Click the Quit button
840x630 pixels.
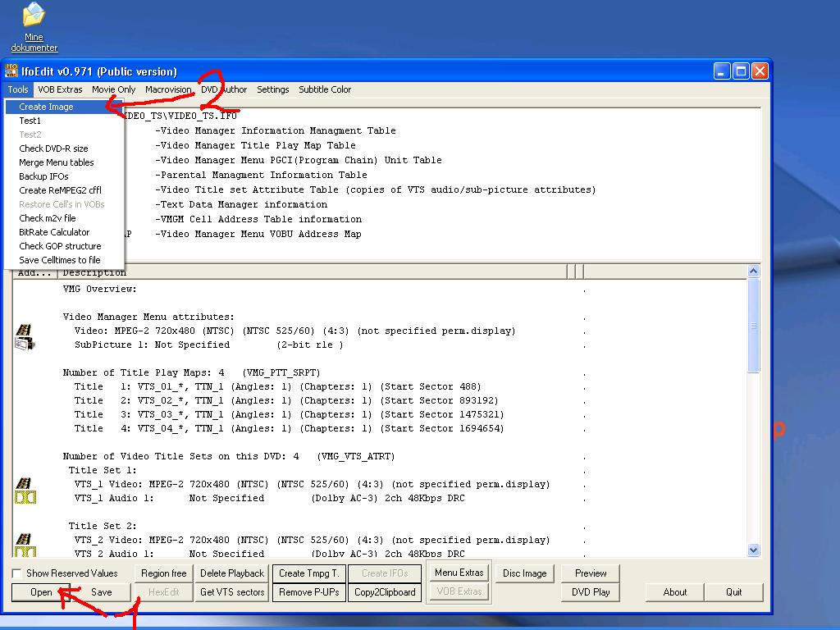(x=734, y=592)
